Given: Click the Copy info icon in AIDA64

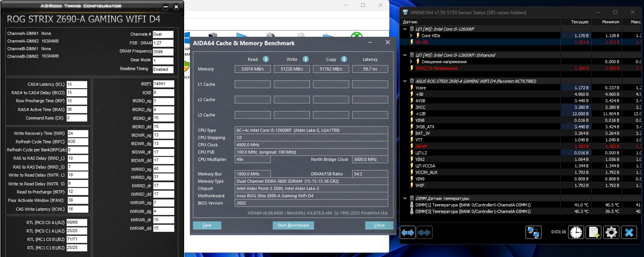Looking at the screenshot, I should (344, 59).
